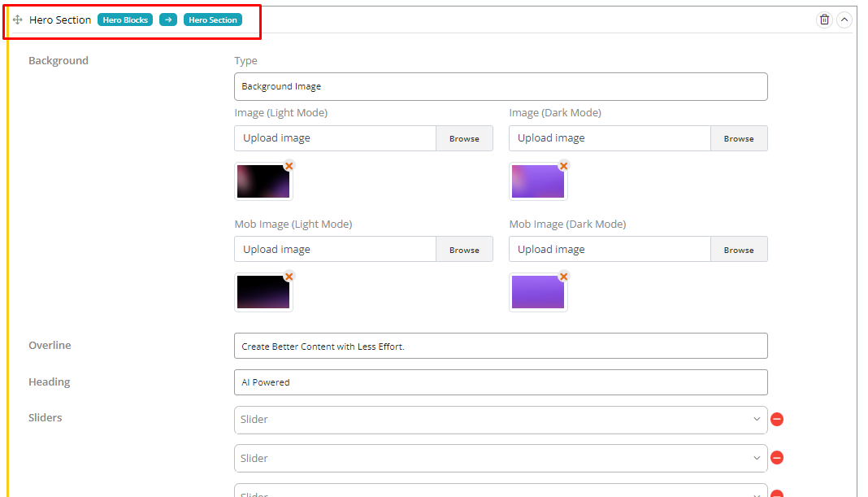Browse for Image (Dark Mode) file
This screenshot has width=868, height=497.
click(x=739, y=138)
